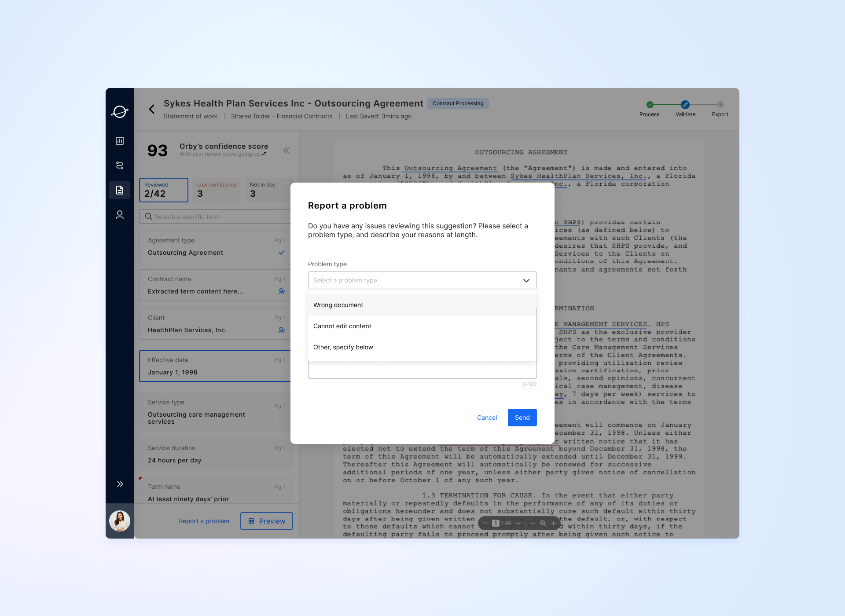
Task: Choose Cannot edit content option
Action: point(422,326)
